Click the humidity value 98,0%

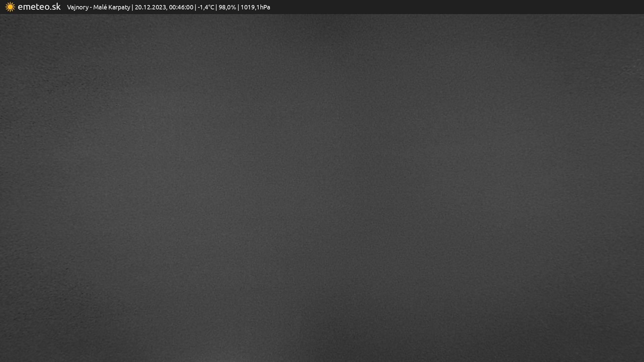click(227, 7)
